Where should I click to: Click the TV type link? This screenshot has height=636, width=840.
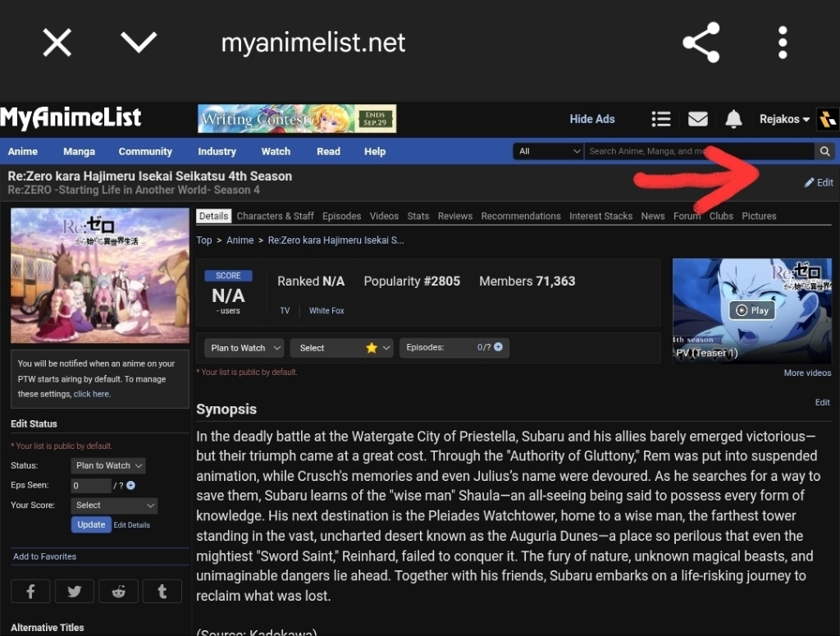tap(285, 310)
